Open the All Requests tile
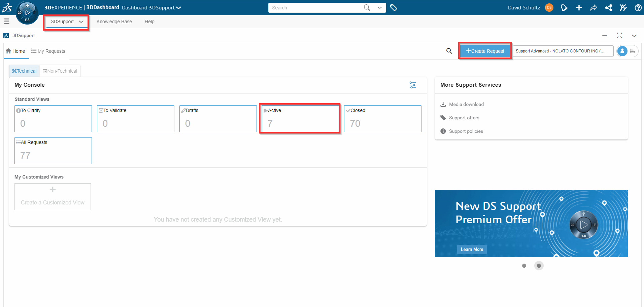 coord(53,151)
